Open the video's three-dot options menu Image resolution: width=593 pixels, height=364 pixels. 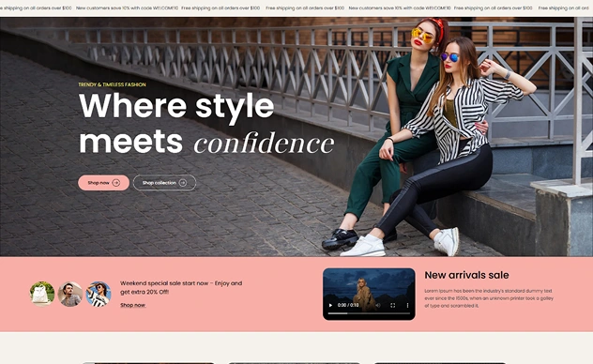click(x=407, y=305)
